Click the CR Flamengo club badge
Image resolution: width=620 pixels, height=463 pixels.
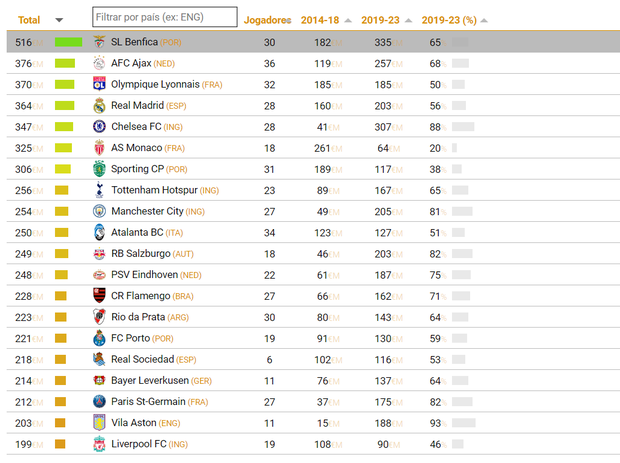pyautogui.click(x=99, y=296)
